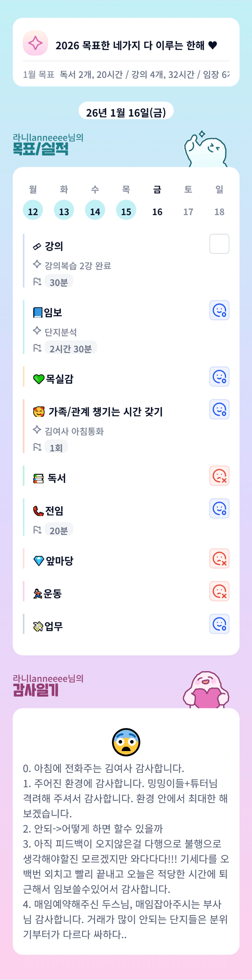Image resolution: width=252 pixels, height=980 pixels.
Task: Check the empty checkbox for 강의
Action: pyautogui.click(x=219, y=244)
